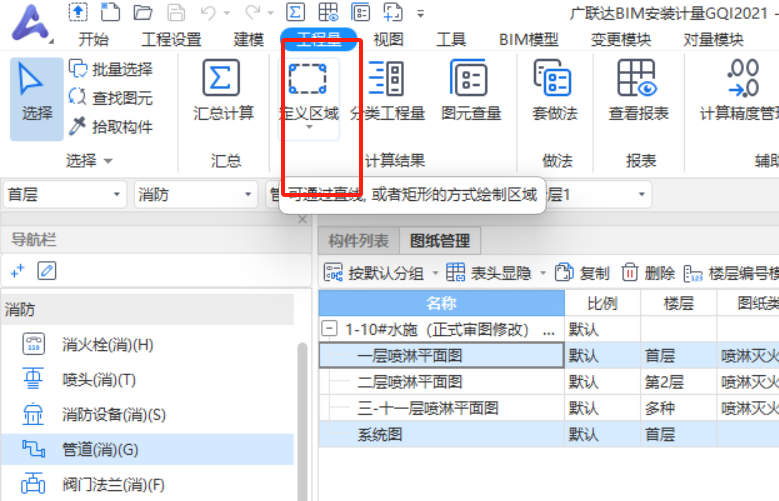Open quick access toolbar customize dropdown

[420, 14]
